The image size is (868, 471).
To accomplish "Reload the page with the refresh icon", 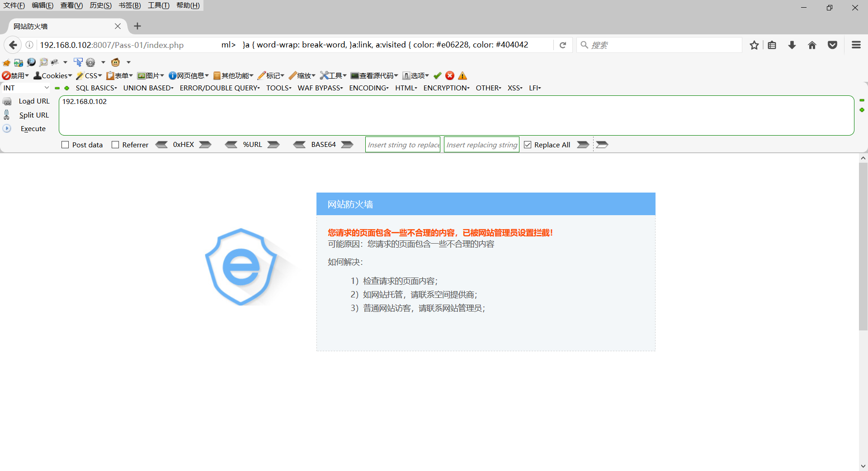I will click(563, 45).
